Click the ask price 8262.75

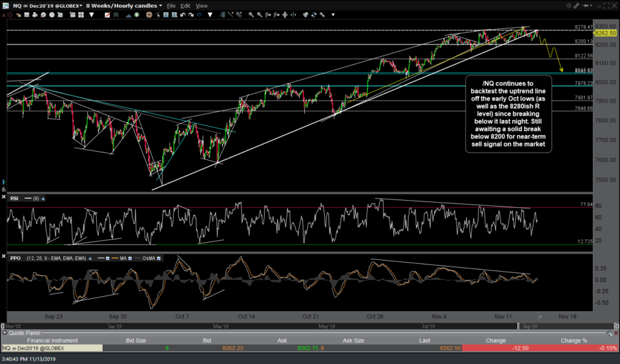click(x=307, y=349)
